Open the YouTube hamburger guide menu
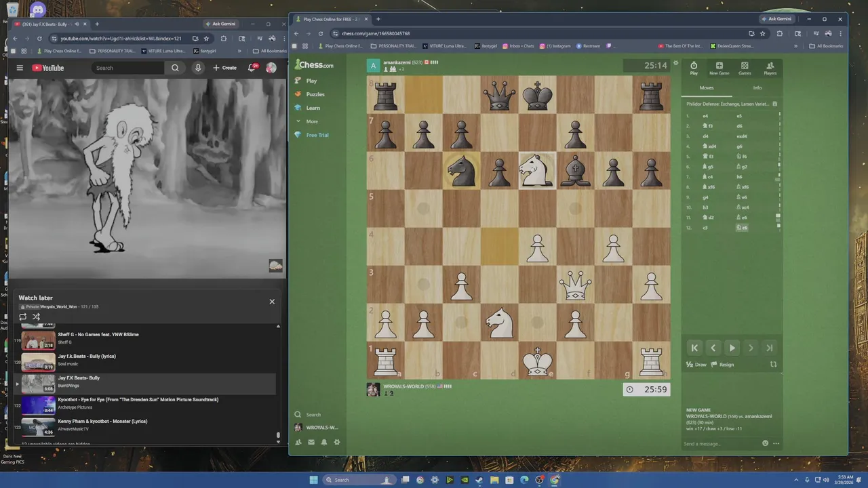This screenshot has height=488, width=868. coord(20,68)
